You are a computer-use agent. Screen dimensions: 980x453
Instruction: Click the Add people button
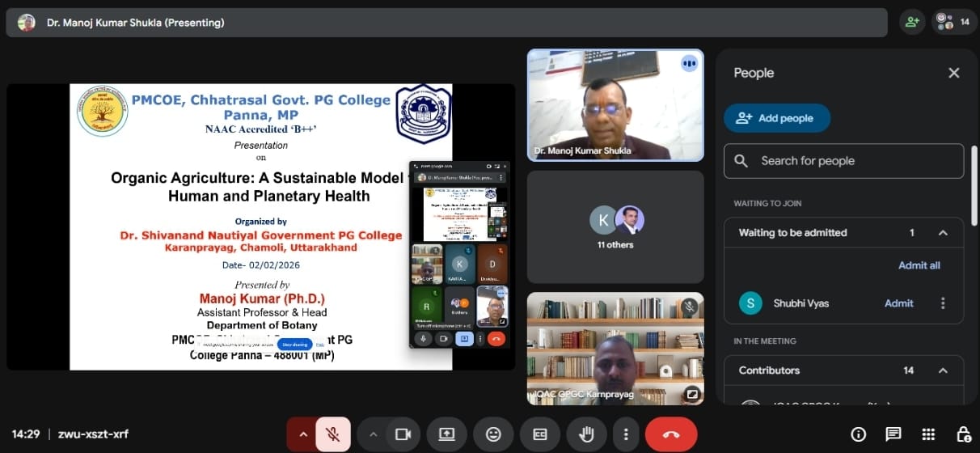click(776, 118)
